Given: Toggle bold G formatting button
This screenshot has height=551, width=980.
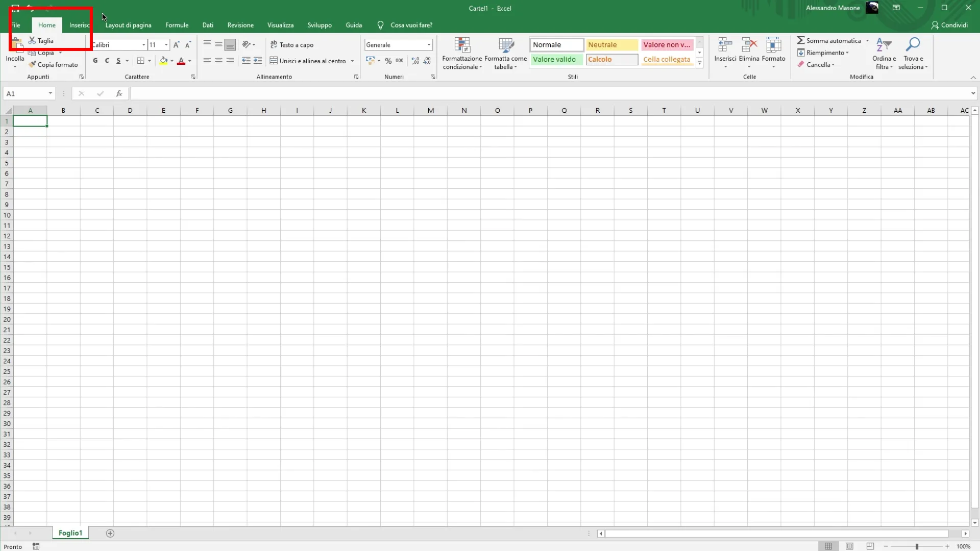Looking at the screenshot, I should (95, 61).
